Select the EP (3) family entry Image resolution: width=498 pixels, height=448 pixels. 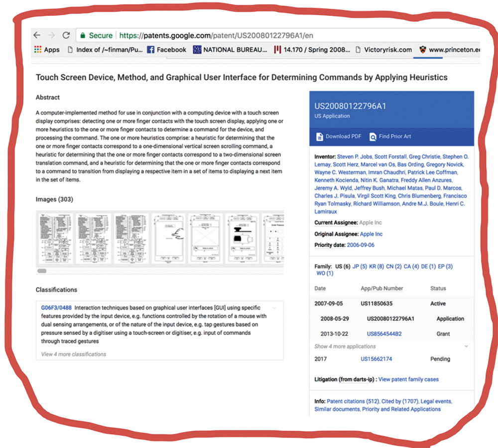click(x=445, y=266)
